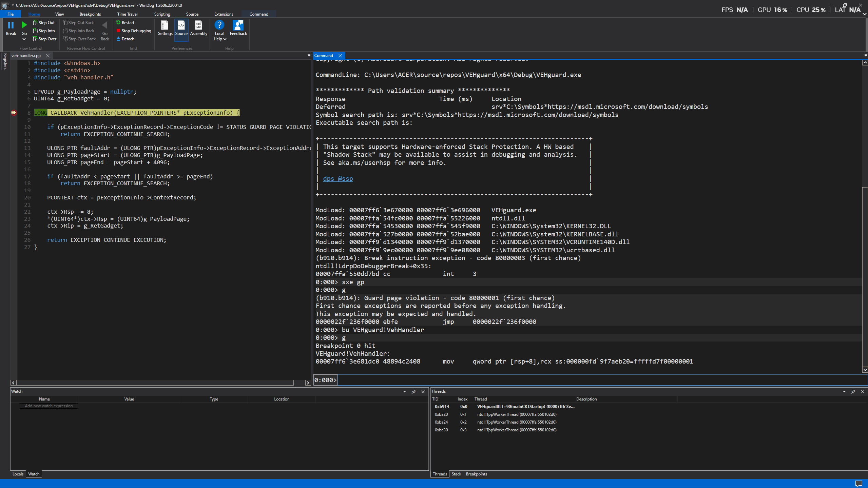The width and height of the screenshot is (868, 488).
Task: Click Step Into in Flow Control
Action: pos(43,31)
